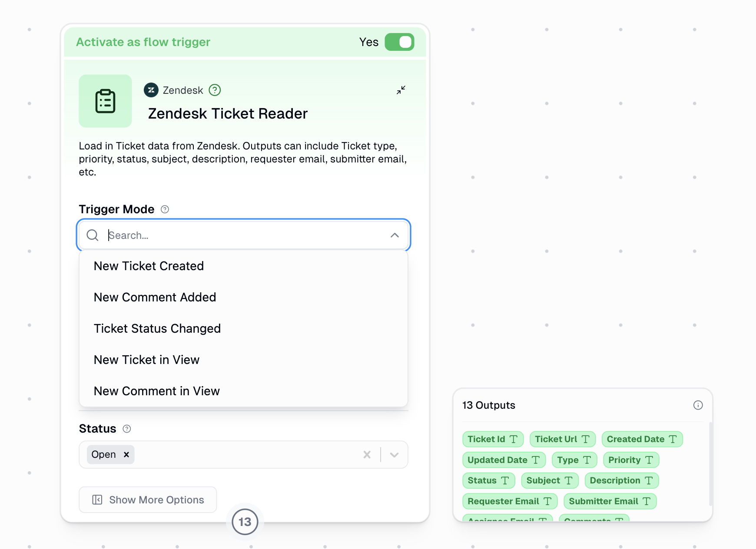
Task: Select New Ticket Created trigger mode
Action: (x=149, y=266)
